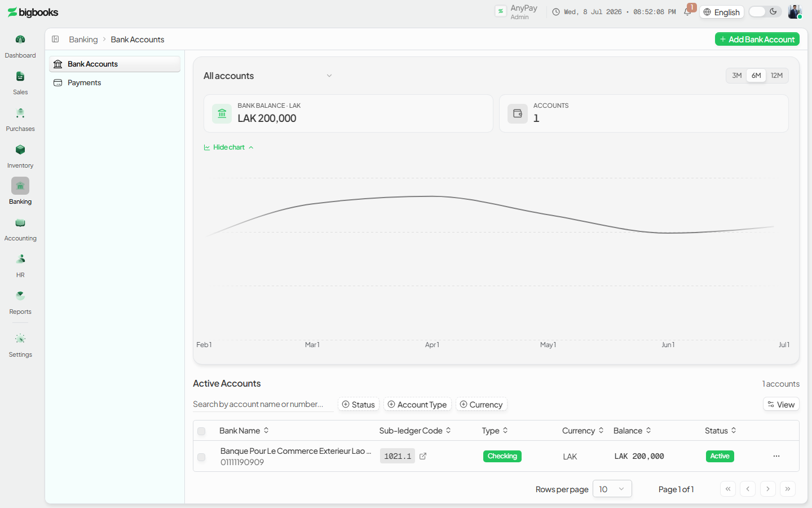
Task: Open the Currency filter
Action: tap(482, 405)
